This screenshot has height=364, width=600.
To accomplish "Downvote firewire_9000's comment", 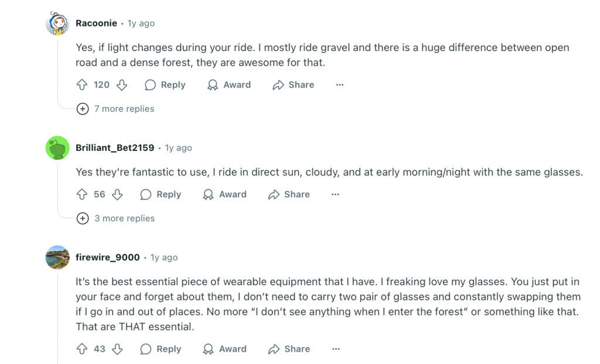I will pyautogui.click(x=117, y=349).
